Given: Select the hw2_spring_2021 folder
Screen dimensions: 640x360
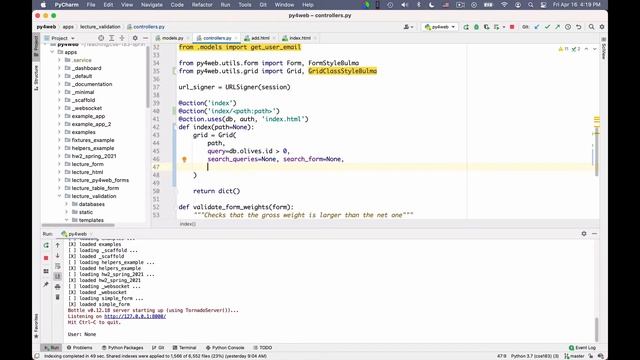Looking at the screenshot, I should 94,156.
